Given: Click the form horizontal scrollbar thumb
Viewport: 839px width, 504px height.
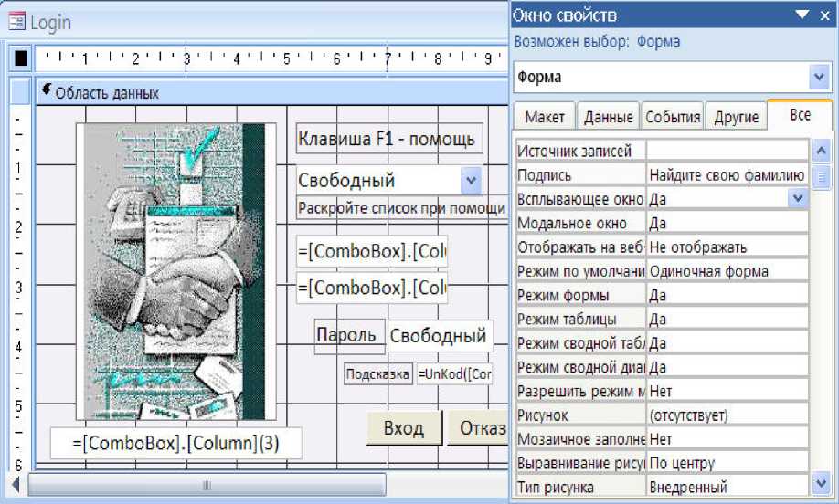Looking at the screenshot, I should (x=207, y=485).
